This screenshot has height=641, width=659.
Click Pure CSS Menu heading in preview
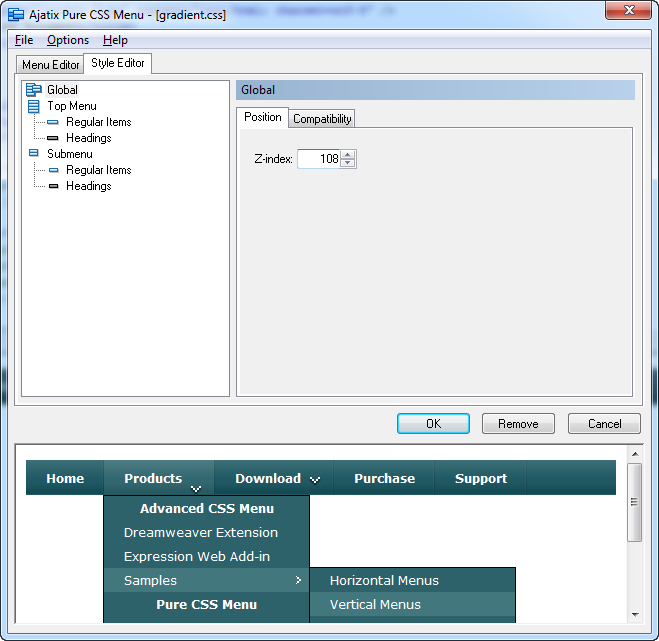tap(207, 604)
